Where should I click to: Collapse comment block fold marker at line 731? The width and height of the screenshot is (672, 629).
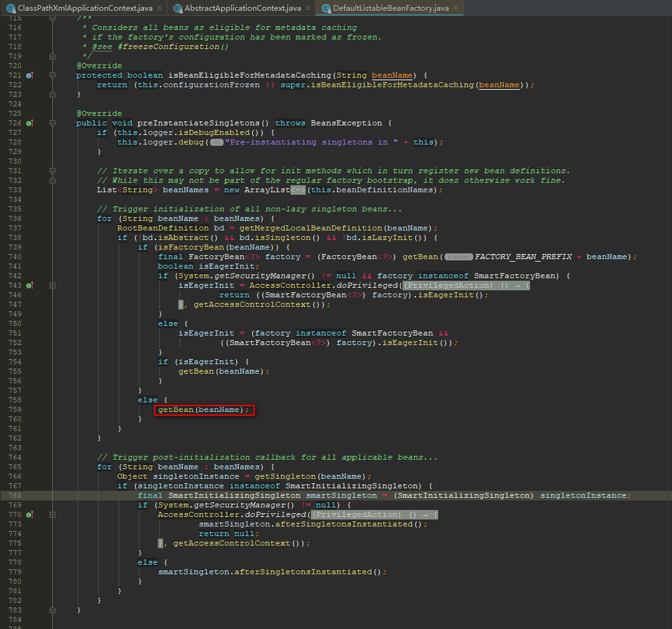(52, 171)
